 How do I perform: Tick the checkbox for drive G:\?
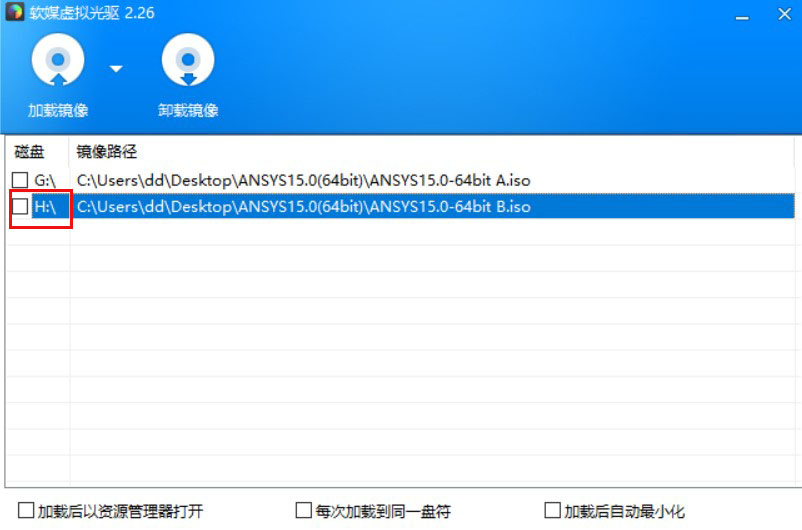[20, 180]
